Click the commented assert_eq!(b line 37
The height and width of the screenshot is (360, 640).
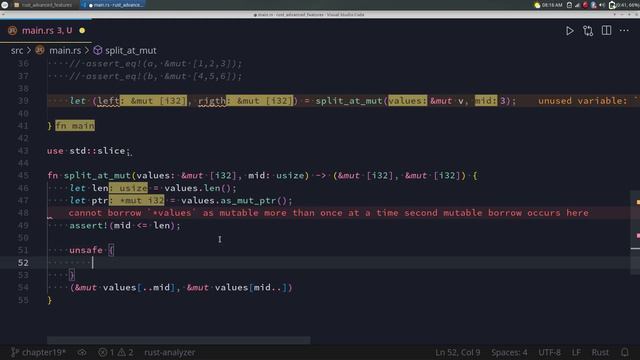click(156, 76)
